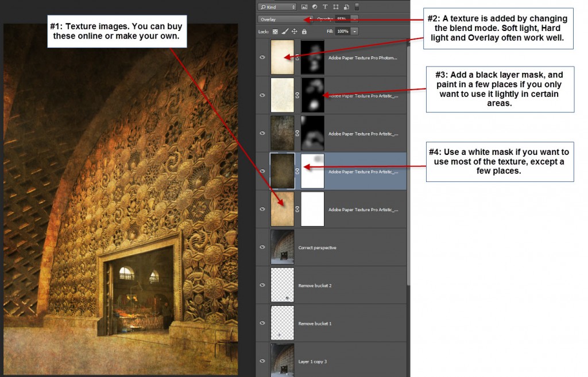
Task: Hide the Layer 1 copy 3 layer
Action: tap(262, 361)
